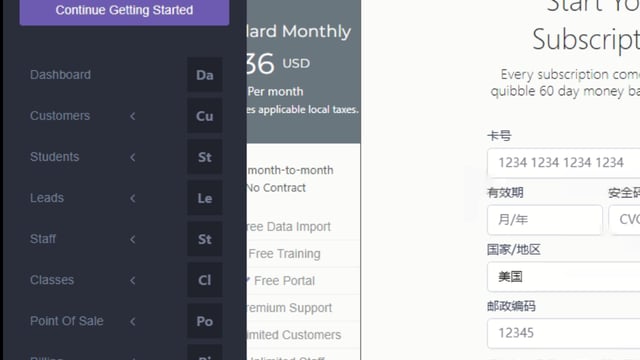Expand the Point Of Sale chevron arrow
Screen dimensions: 640x360
click(x=133, y=321)
